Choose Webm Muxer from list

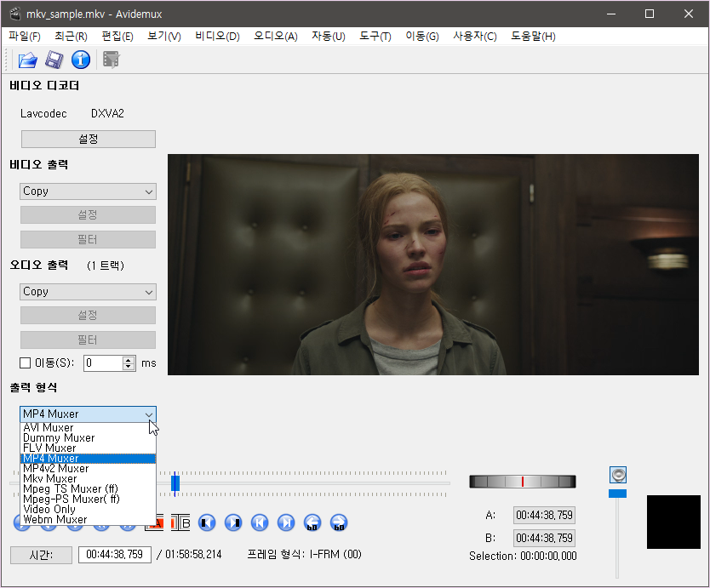point(89,520)
